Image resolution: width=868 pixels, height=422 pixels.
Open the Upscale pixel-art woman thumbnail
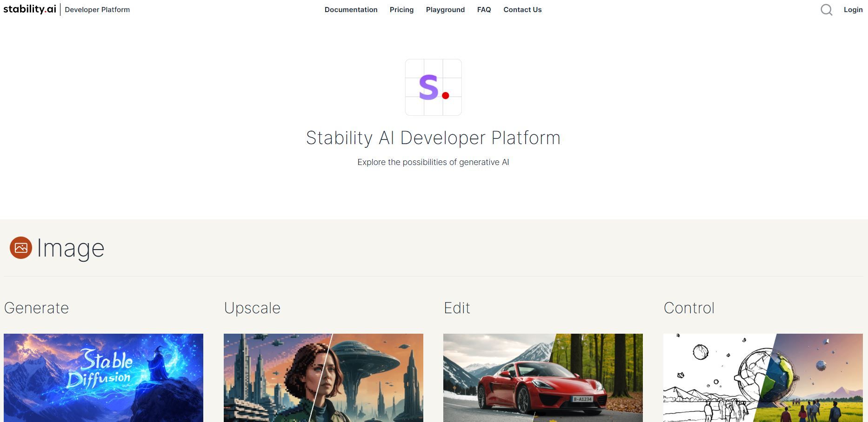[323, 378]
